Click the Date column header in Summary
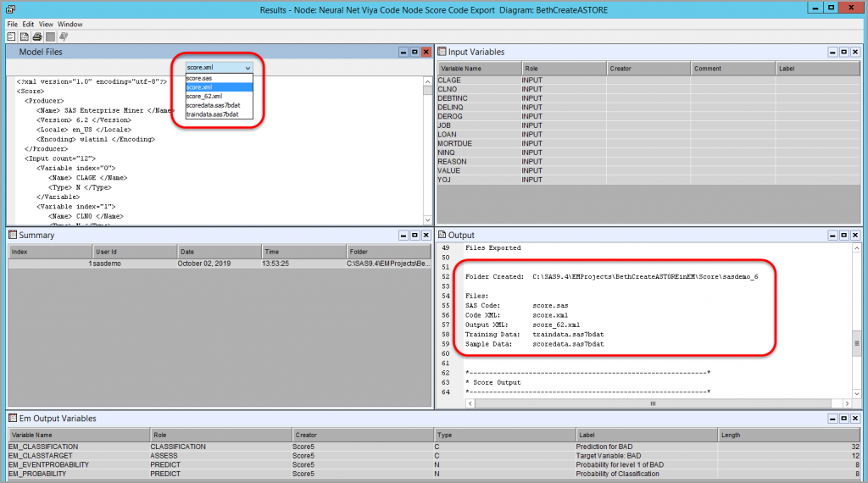 [219, 252]
